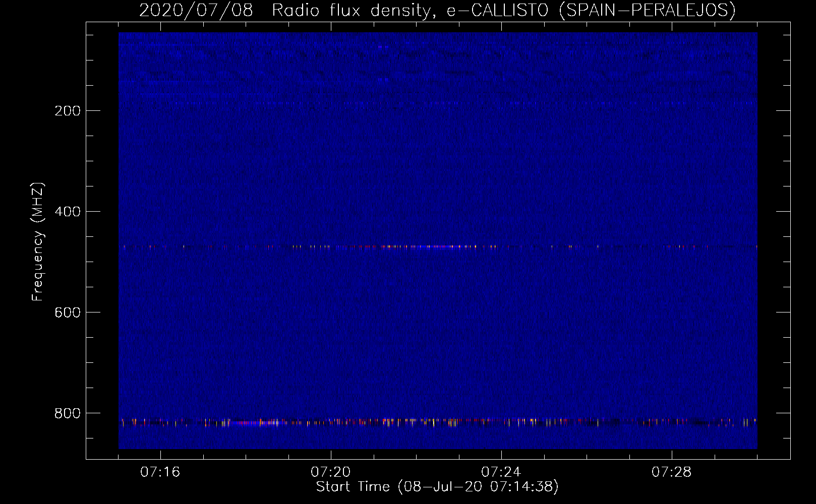Click the 07:20 time tick label
Screen dimensions: 816x504
[x=331, y=472]
